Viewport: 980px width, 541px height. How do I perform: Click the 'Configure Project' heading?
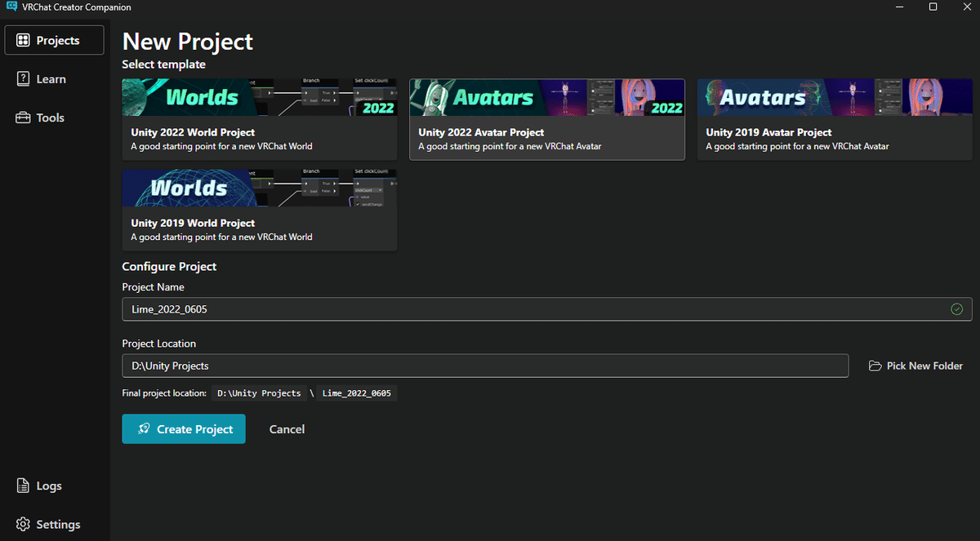click(x=169, y=266)
